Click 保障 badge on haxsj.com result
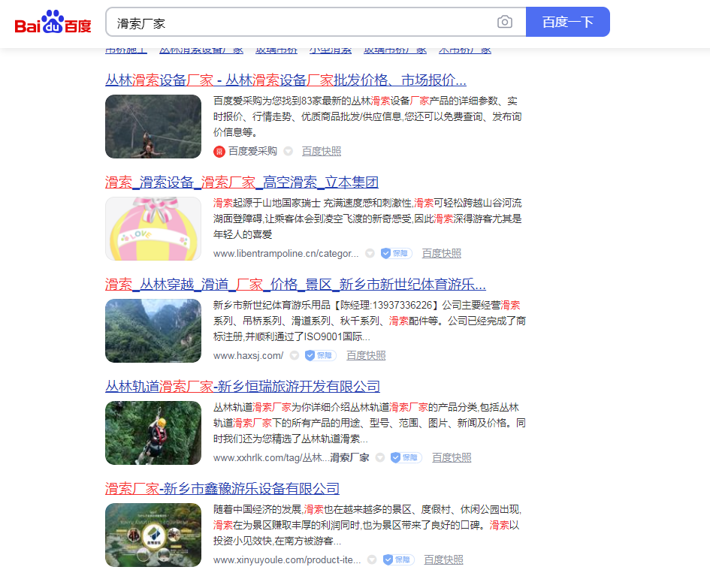Viewport: 710px width, 588px height. [x=321, y=356]
